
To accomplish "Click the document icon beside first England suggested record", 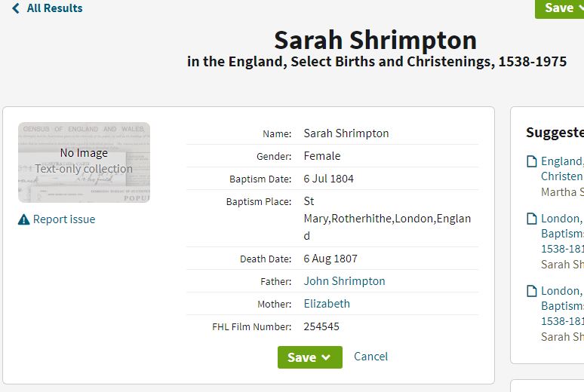I will pyautogui.click(x=532, y=161).
